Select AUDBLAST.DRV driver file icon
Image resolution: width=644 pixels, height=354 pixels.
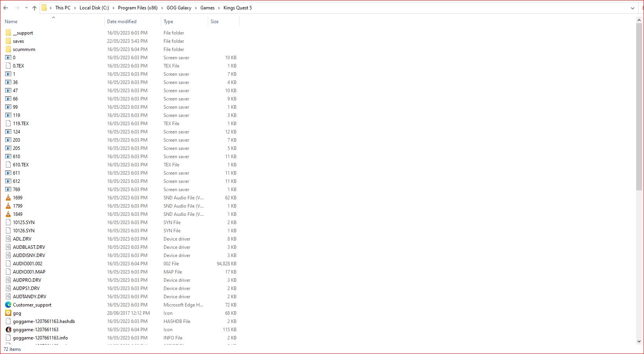pos(8,247)
